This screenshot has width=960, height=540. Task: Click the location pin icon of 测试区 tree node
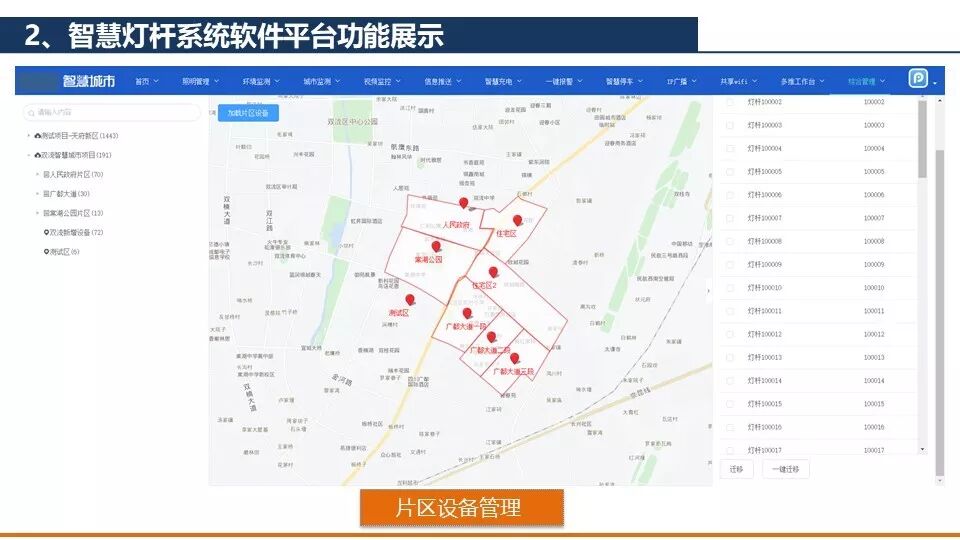[46, 252]
